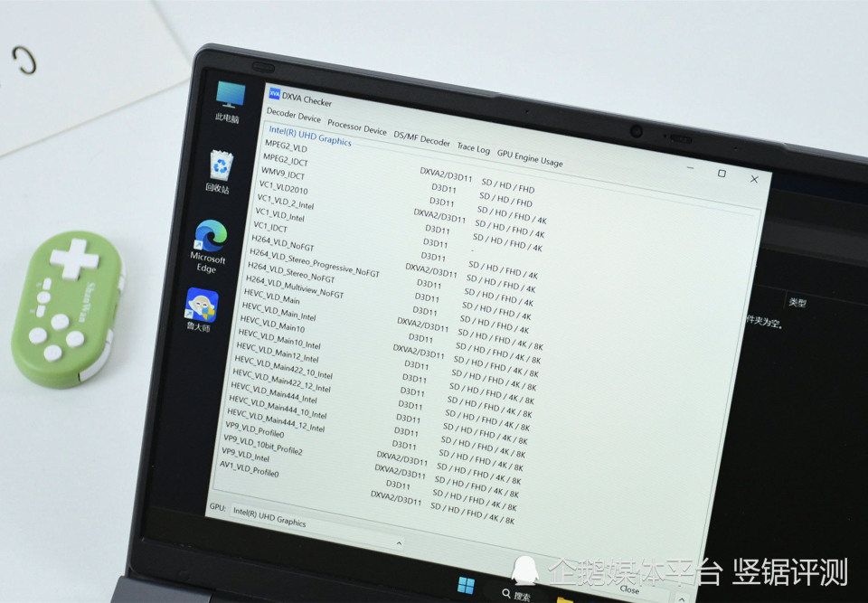Select the VP9_VLD_Intel entry
This screenshot has height=603, width=868.
tap(245, 454)
